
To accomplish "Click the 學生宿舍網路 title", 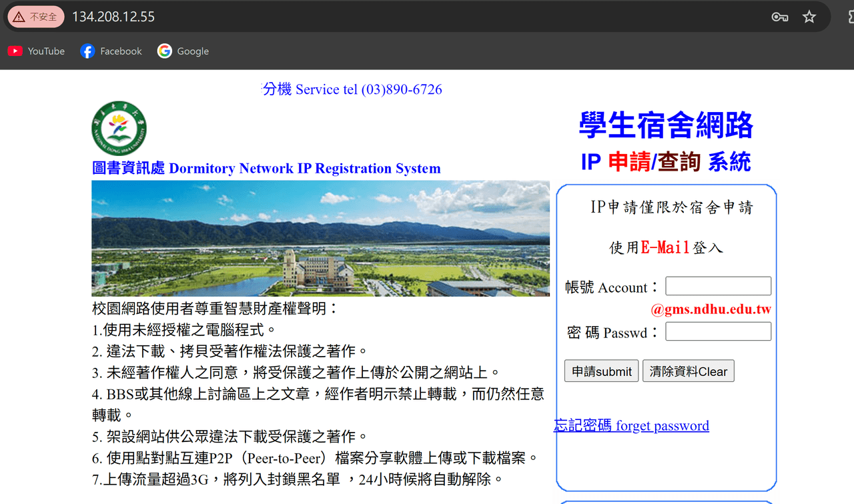I will 666,125.
